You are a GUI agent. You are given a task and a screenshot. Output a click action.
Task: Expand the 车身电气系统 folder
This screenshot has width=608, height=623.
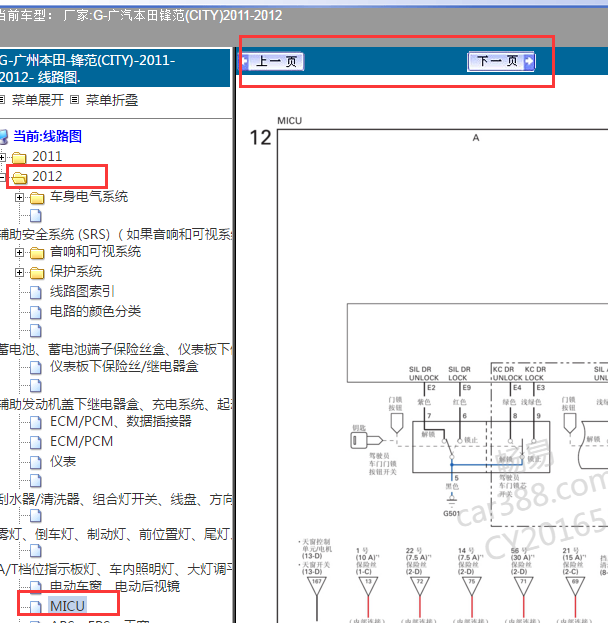19,197
